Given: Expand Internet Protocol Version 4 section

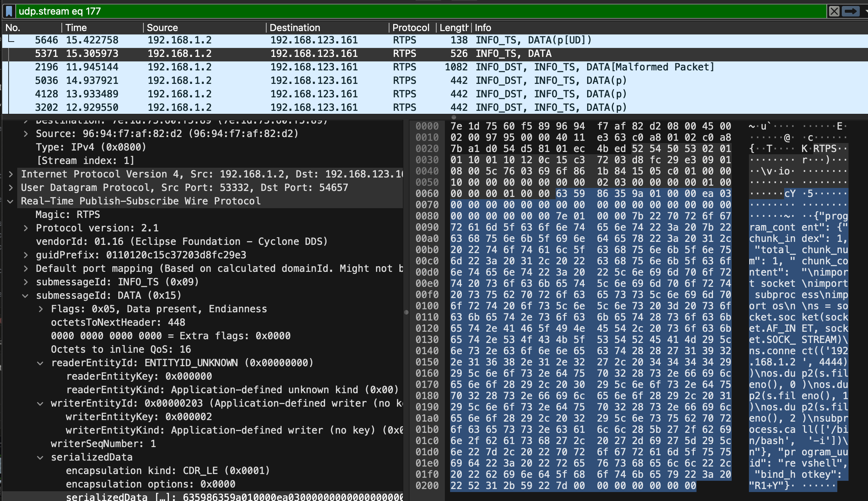Looking at the screenshot, I should tap(11, 174).
